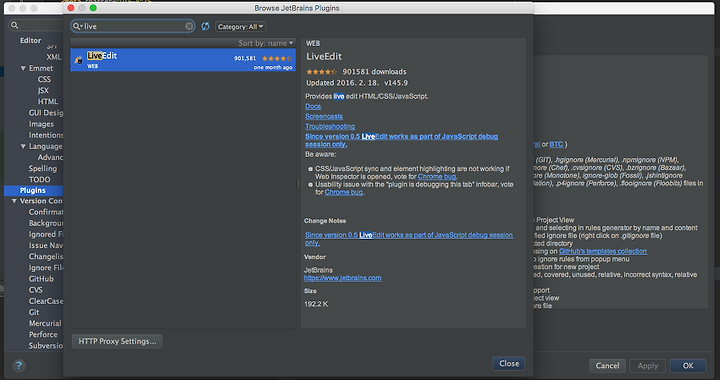
Task: Select GUI Designer in Settings tree
Action: click(45, 113)
